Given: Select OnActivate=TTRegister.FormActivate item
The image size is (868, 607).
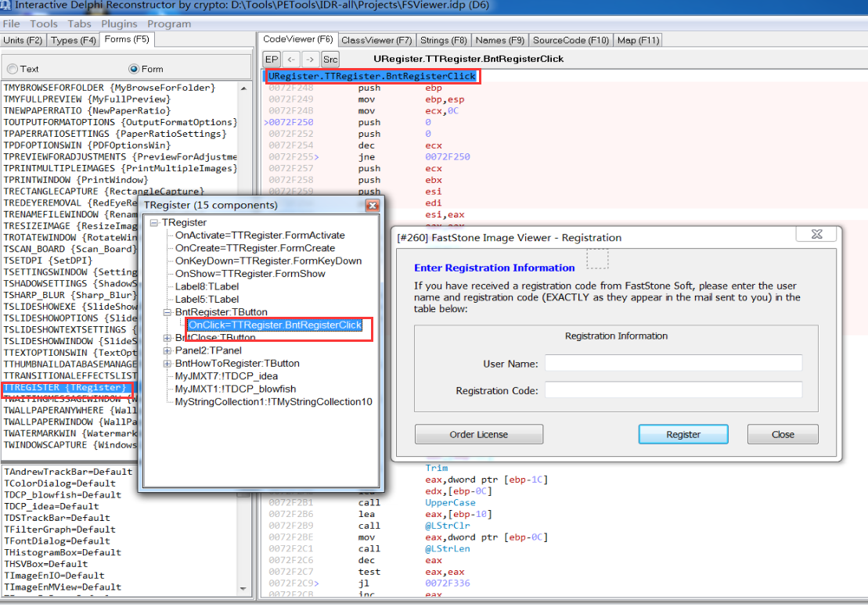Looking at the screenshot, I should click(260, 235).
